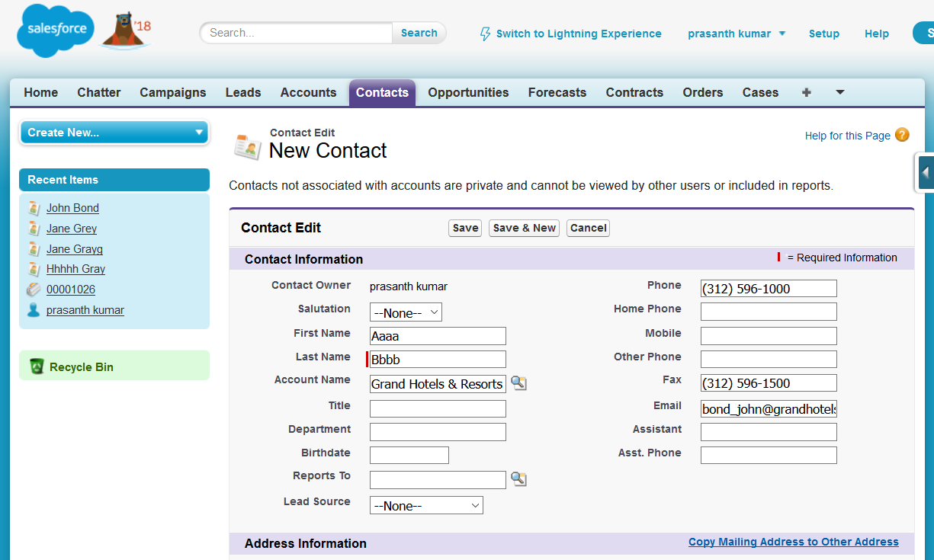Open John Bond recent item

pyautogui.click(x=72, y=208)
